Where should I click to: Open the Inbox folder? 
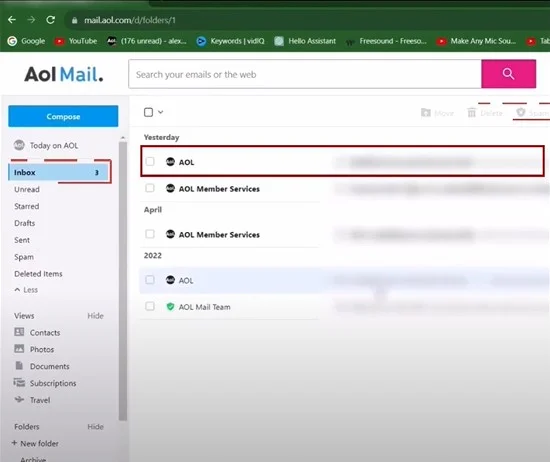click(x=58, y=172)
